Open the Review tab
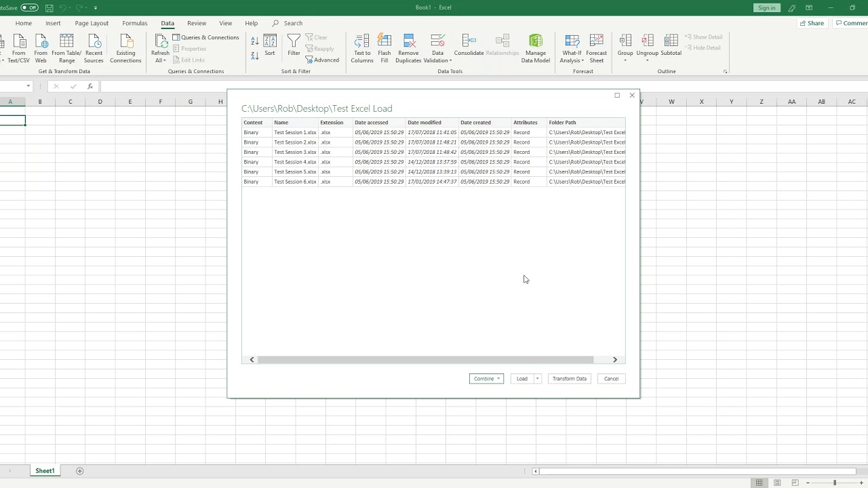 (197, 23)
